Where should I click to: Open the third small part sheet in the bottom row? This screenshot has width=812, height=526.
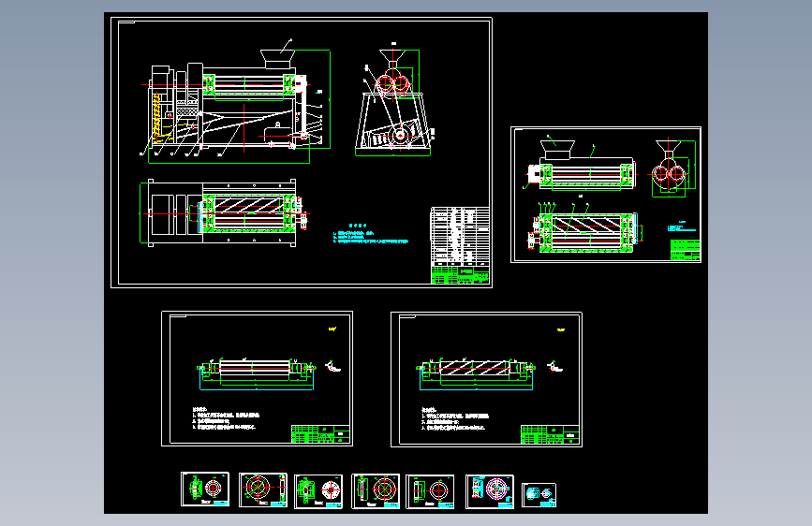coord(318,491)
